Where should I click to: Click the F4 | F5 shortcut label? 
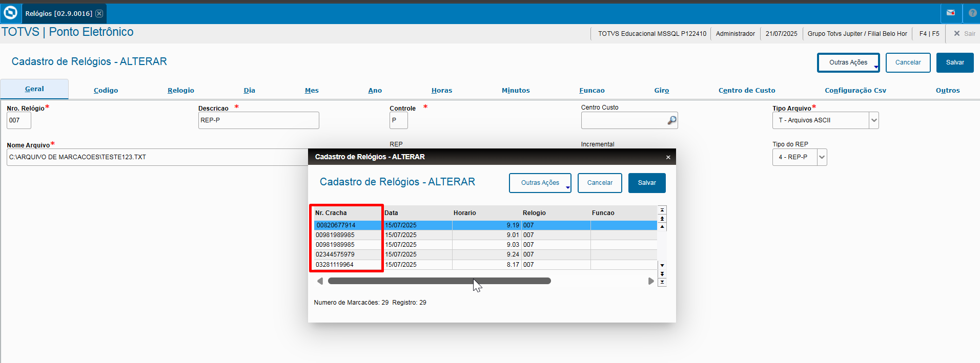click(x=929, y=34)
